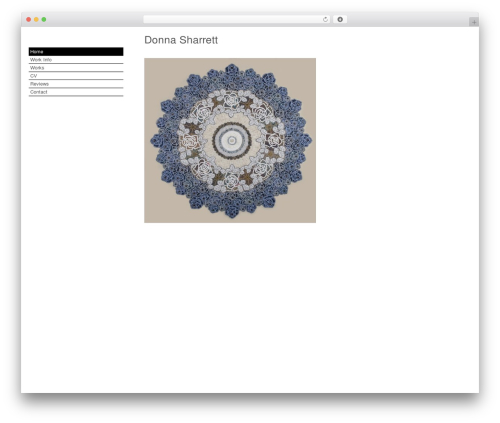
Task: Maximize the window with the green button
Action: click(x=44, y=20)
